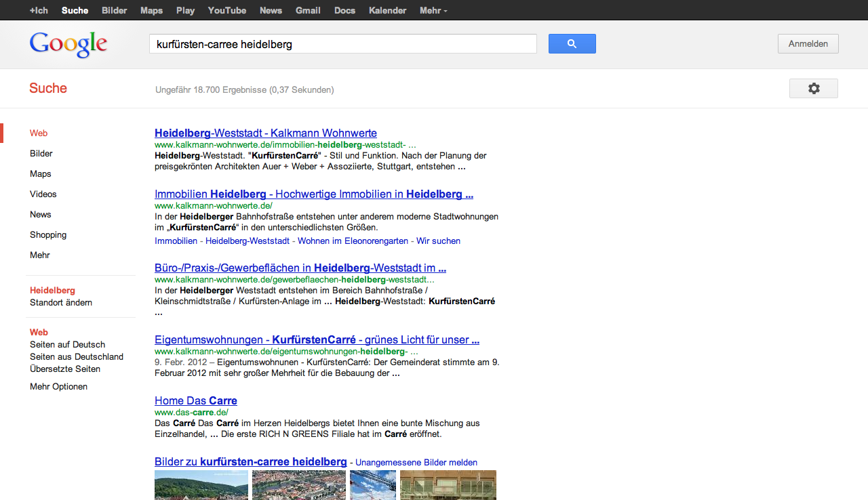This screenshot has width=868, height=500.
Task: Open first image thumbnail of Heidelberg hillside
Action: point(201,485)
